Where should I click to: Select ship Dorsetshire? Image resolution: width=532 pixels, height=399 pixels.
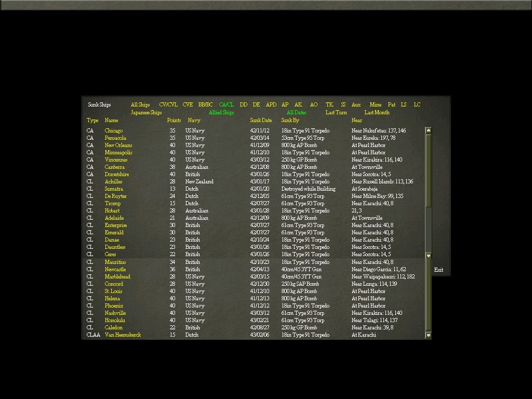(x=117, y=175)
